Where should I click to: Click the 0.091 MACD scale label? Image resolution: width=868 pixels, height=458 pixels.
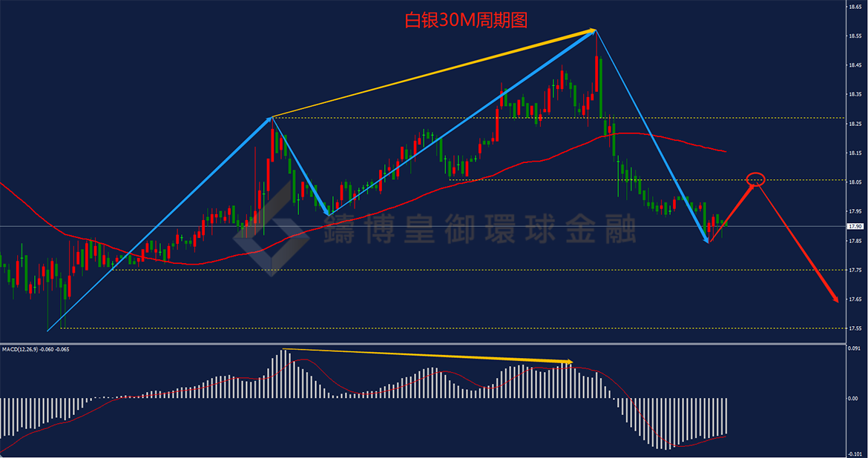[x=854, y=348]
